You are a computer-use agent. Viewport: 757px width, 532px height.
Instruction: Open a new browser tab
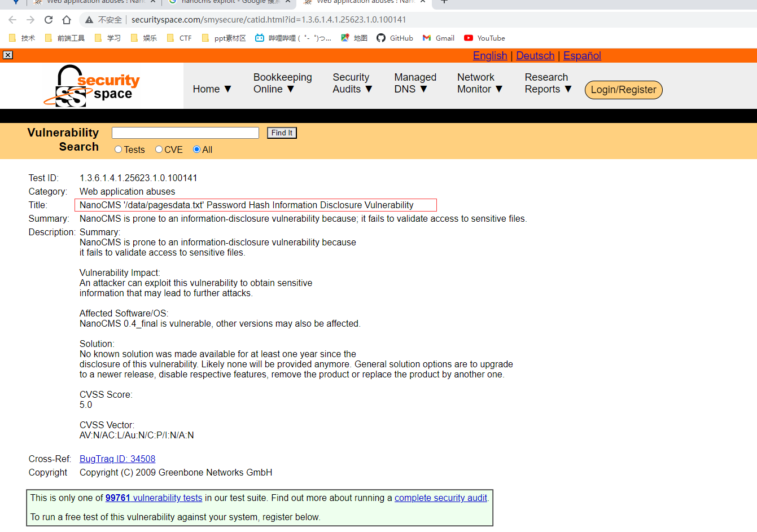pyautogui.click(x=444, y=2)
